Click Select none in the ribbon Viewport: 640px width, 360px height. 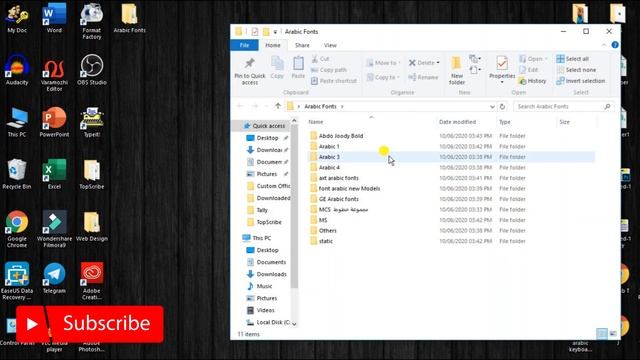[x=576, y=70]
